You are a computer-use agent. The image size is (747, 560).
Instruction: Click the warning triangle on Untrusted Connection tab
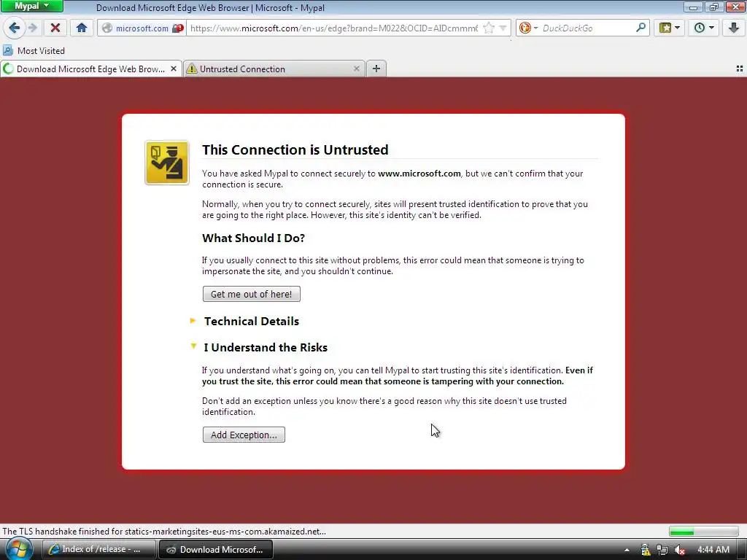click(192, 69)
